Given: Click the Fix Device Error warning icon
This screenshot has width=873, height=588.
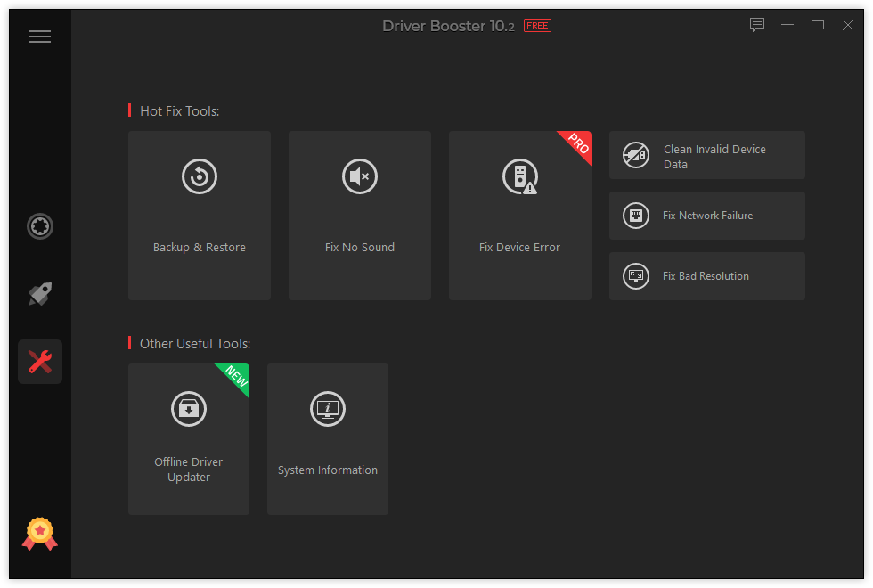Looking at the screenshot, I should click(x=520, y=176).
